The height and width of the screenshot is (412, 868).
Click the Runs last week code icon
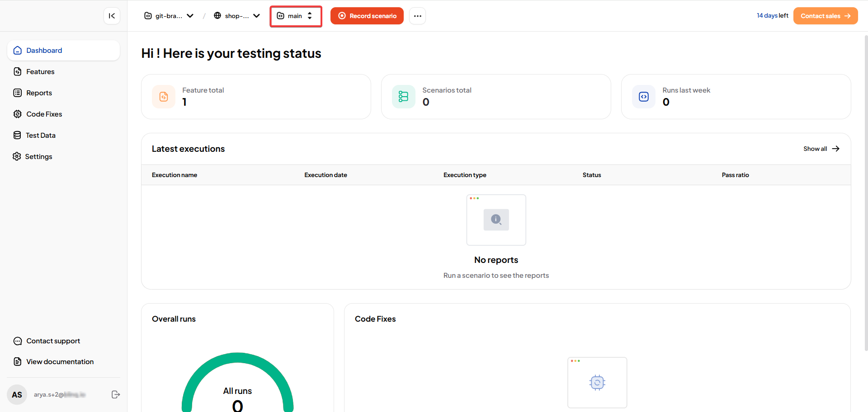click(x=644, y=97)
